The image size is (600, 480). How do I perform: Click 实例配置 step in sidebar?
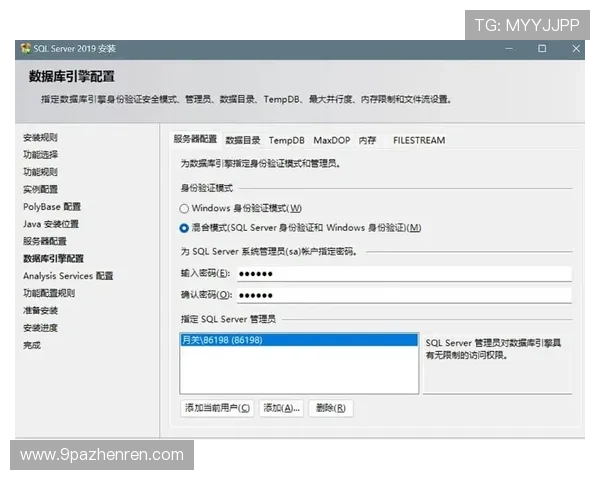[x=40, y=189]
